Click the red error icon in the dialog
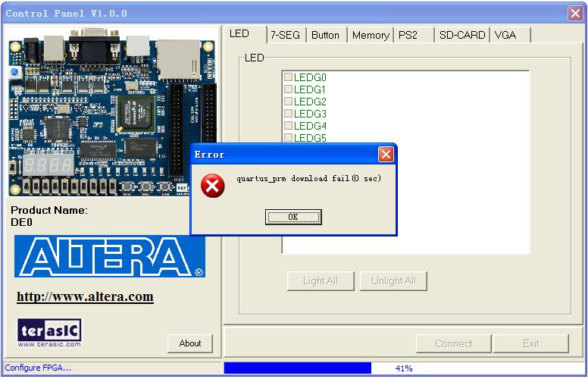This screenshot has height=379, width=588. coord(213,186)
